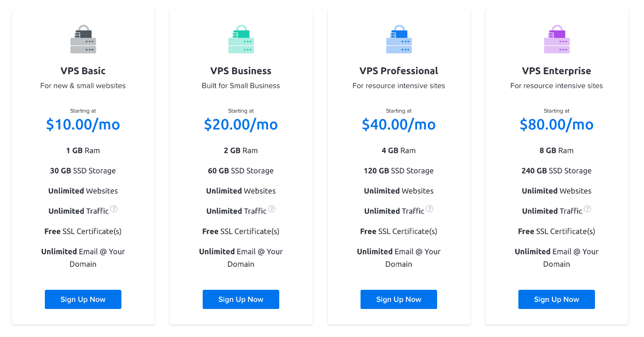Click the green VPS Business server icon
644x337 pixels.
(241, 39)
